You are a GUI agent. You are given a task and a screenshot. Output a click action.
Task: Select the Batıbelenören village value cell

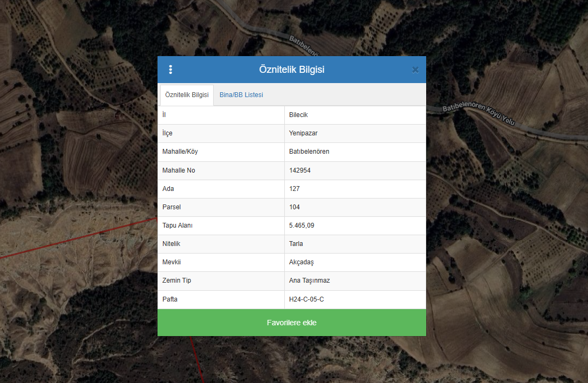(309, 152)
